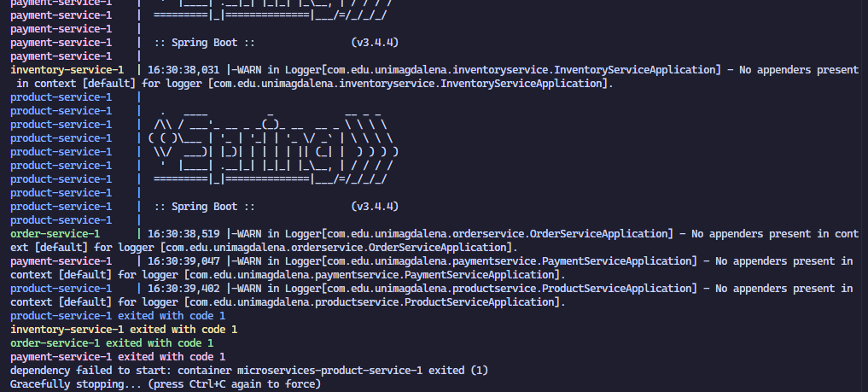The width and height of the screenshot is (868, 392).
Task: Click 'Logger[com.edu.unimagdalena.orderservice.OrderServiceApplication]' text
Action: pyautogui.click(x=481, y=233)
